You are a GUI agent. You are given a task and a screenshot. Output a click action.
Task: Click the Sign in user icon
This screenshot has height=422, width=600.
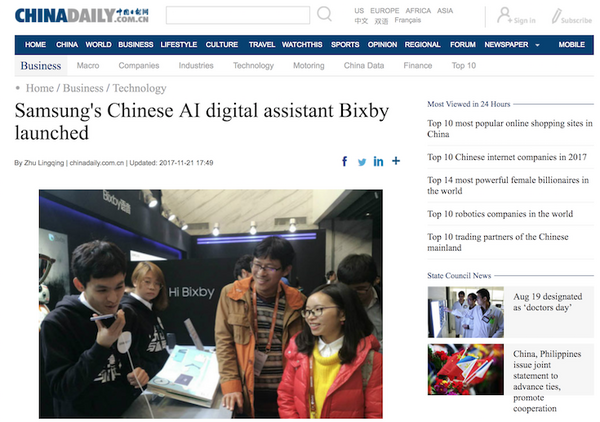(506, 15)
